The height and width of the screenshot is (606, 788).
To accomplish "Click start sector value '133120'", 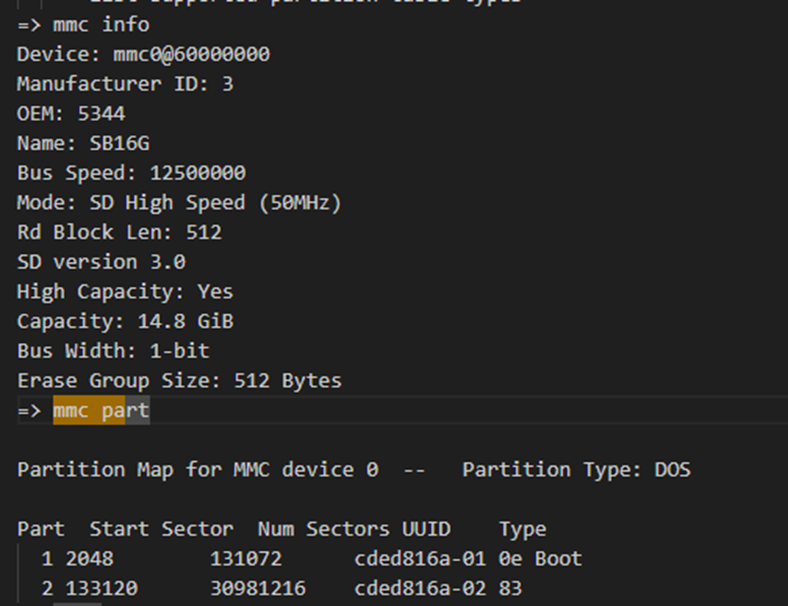I will pos(102,588).
